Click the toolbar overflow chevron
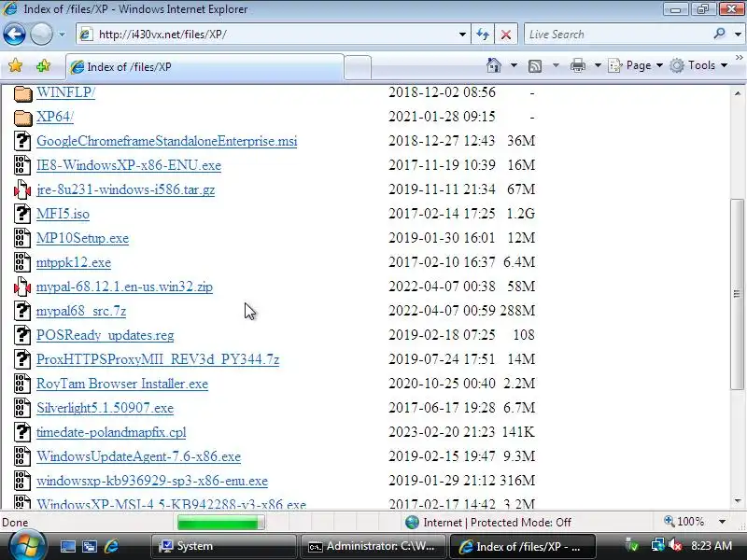747x560 pixels. pos(739,58)
